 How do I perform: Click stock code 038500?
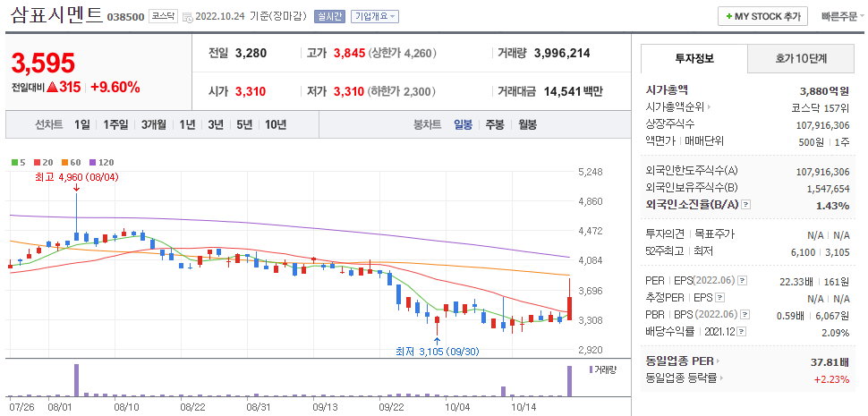pos(125,17)
